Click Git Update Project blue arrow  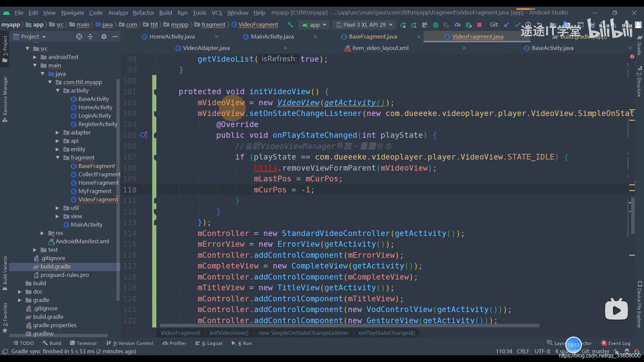(x=506, y=25)
